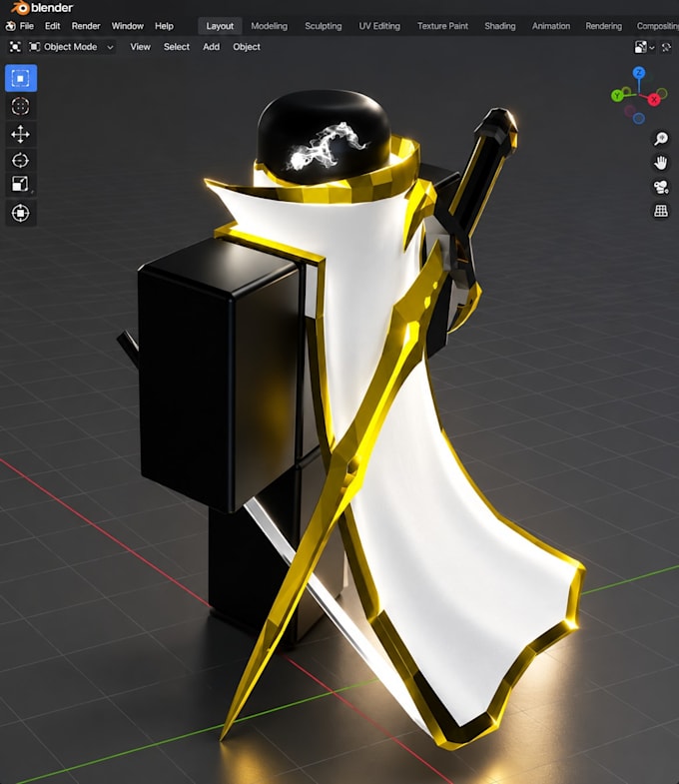Open the Help menu

164,26
